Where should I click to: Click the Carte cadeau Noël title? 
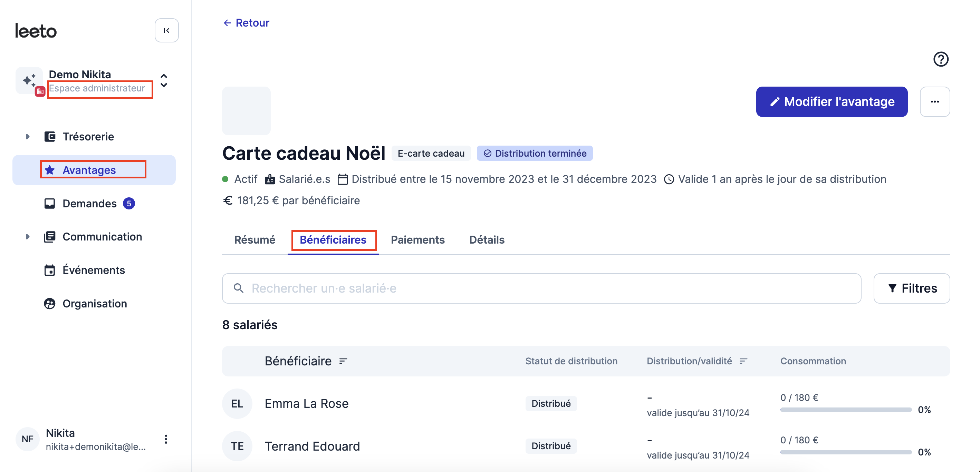point(304,153)
